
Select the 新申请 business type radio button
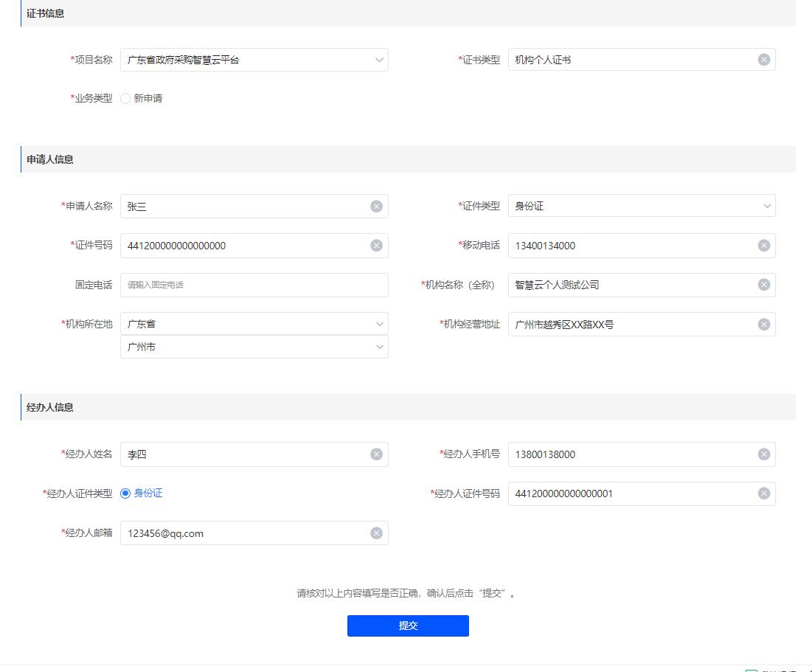[125, 99]
